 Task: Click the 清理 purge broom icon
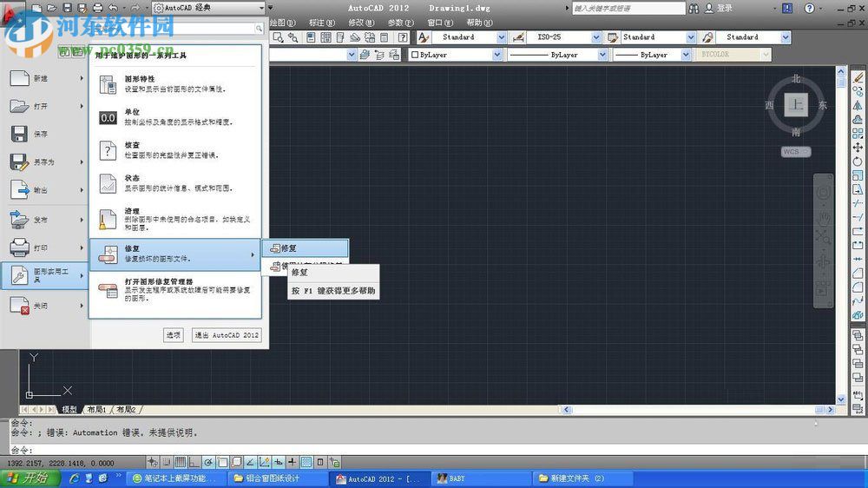(108, 219)
